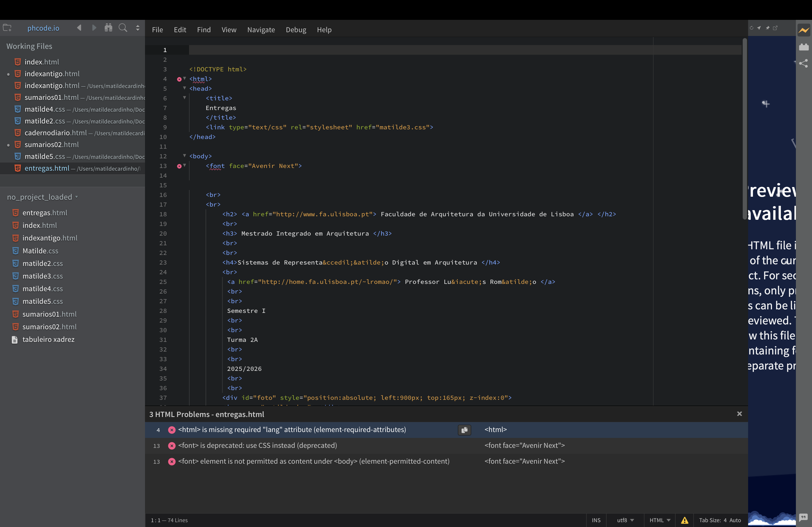The image size is (812, 527).
Task: Pop out live preview to browser
Action: coord(775,28)
